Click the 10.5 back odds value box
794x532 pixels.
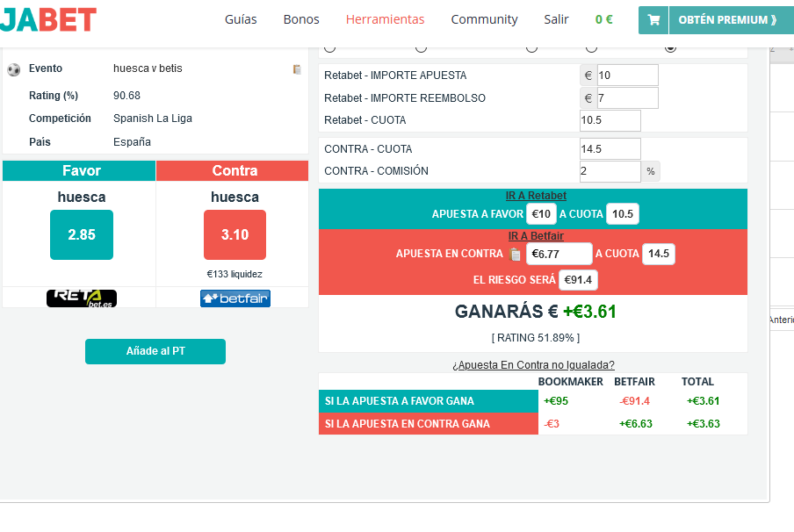click(623, 214)
